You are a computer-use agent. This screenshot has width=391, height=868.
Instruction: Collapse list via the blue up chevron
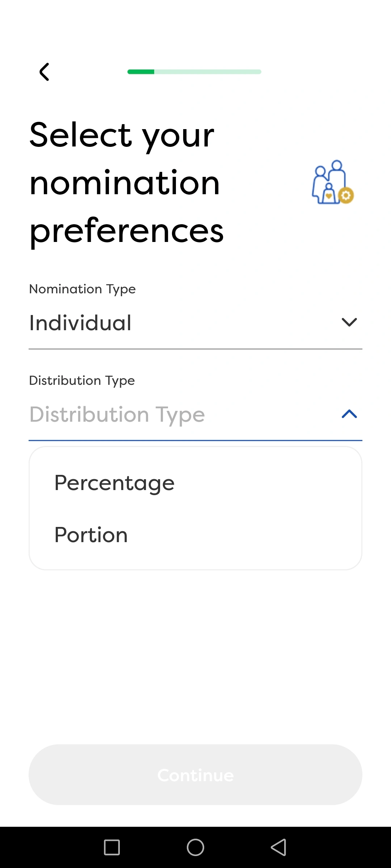coord(349,414)
